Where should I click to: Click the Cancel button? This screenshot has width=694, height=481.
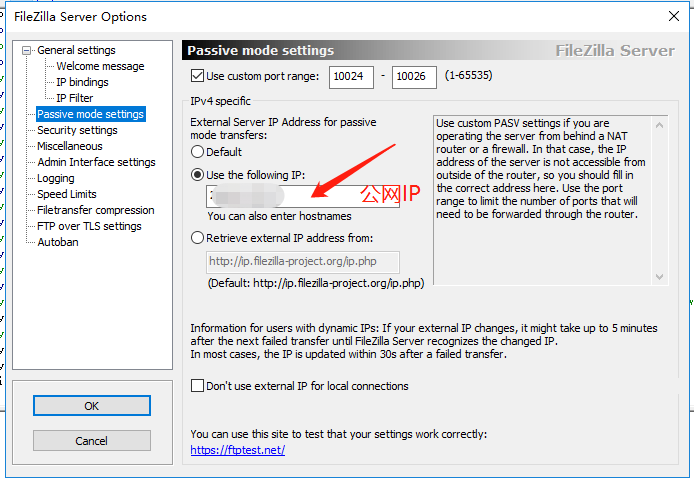click(x=92, y=441)
